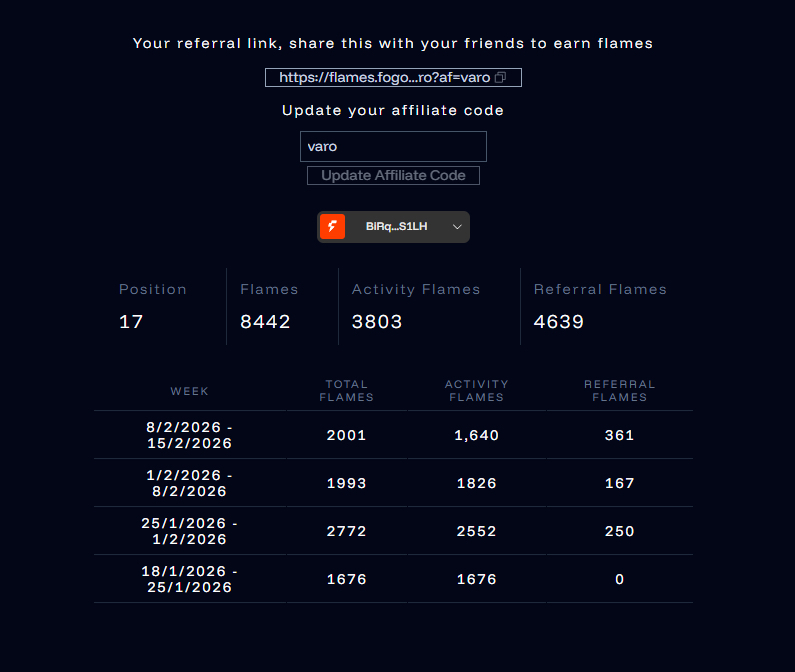Click the Update Affiliate Code button
This screenshot has width=795, height=672.
pos(393,175)
